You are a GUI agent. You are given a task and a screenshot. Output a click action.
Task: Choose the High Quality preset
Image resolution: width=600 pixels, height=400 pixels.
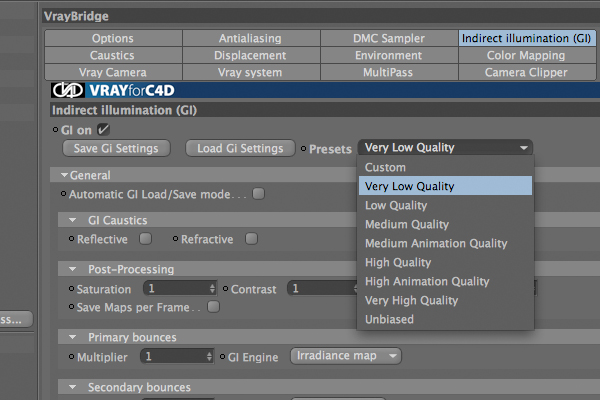point(445,262)
